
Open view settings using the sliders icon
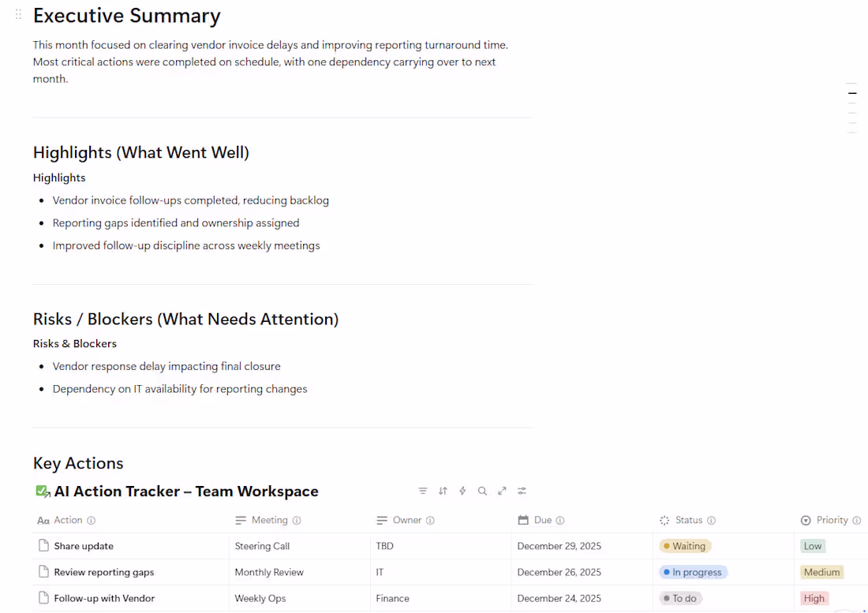point(522,491)
